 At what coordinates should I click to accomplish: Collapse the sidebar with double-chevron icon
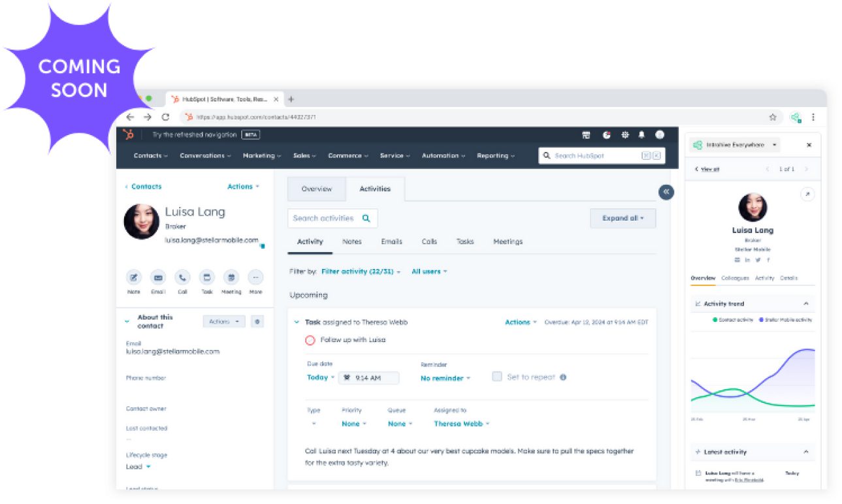click(x=666, y=192)
